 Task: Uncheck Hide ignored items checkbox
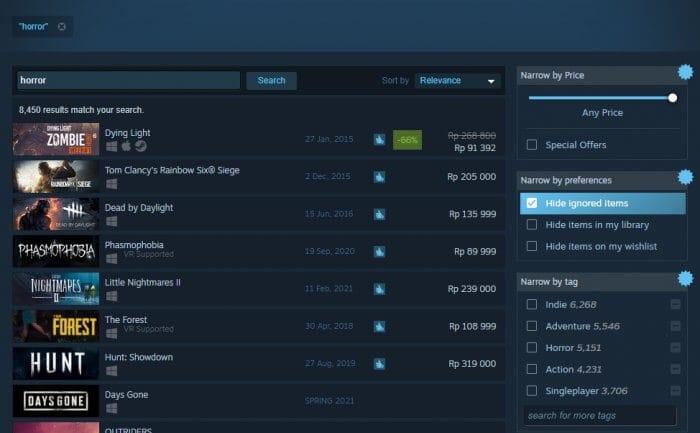(532, 203)
